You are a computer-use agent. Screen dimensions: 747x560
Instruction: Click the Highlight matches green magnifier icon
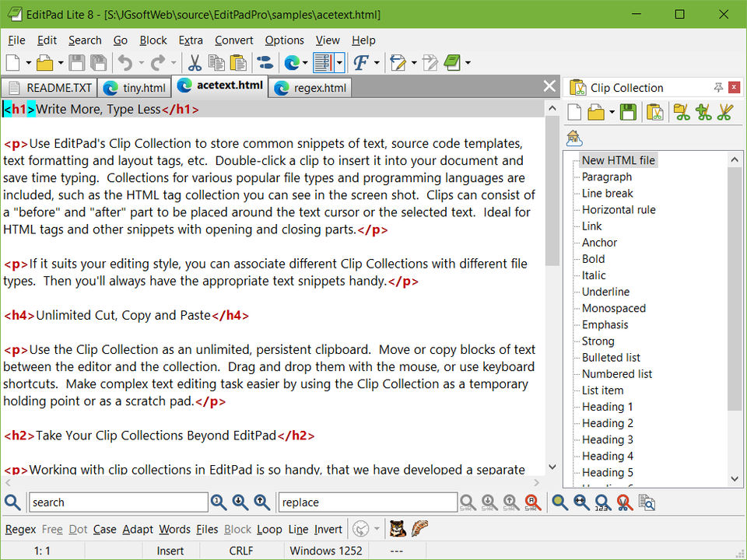559,502
